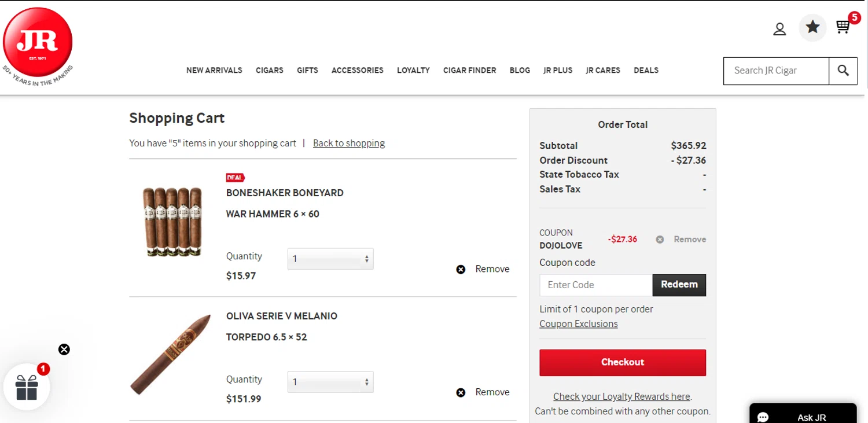Click the search magnifying glass button
Image resolution: width=868 pixels, height=423 pixels.
843,71
